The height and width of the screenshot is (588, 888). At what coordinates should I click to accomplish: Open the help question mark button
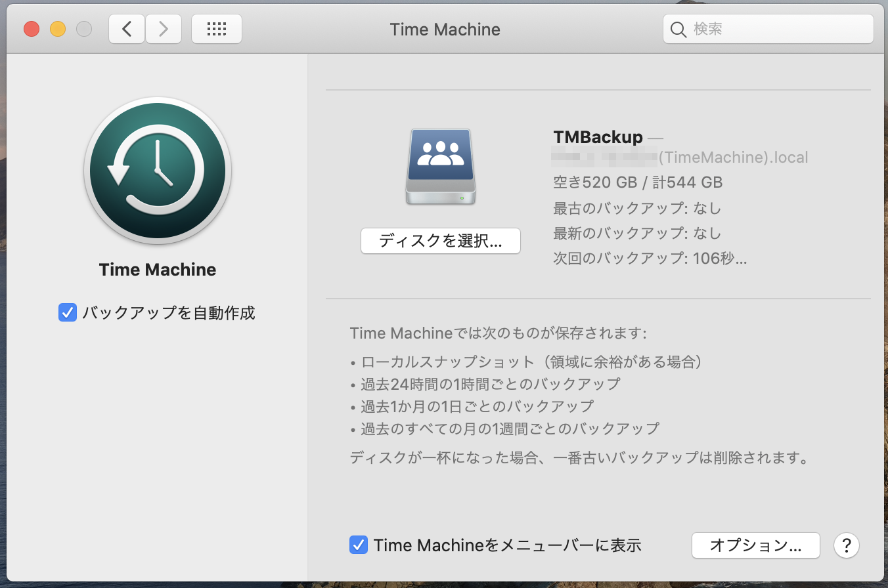point(847,545)
